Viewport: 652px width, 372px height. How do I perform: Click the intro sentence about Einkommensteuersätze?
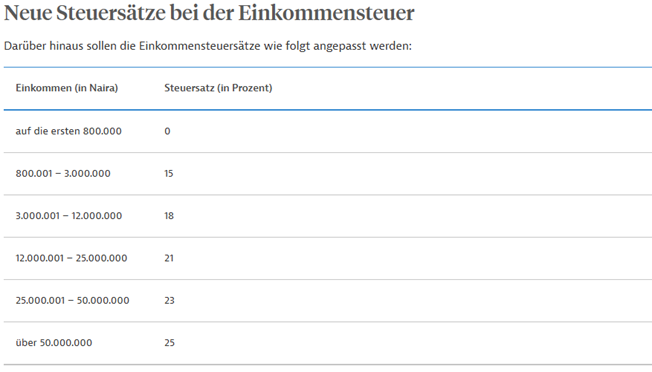[x=208, y=46]
